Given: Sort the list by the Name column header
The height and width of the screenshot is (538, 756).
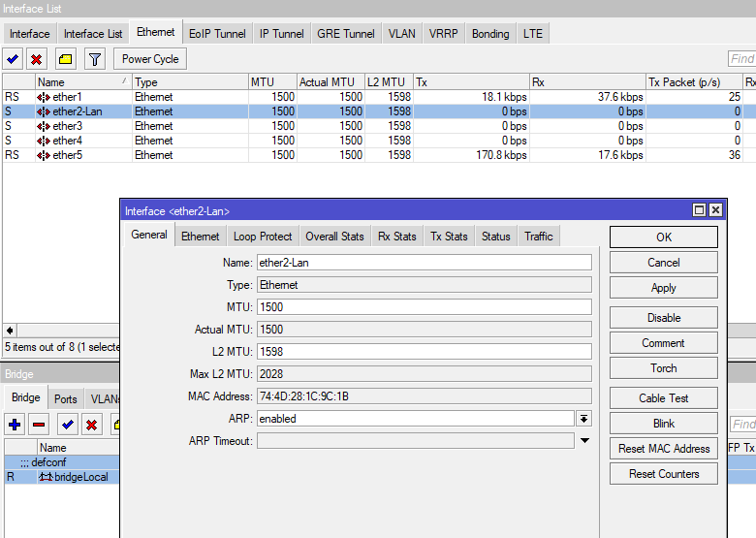Looking at the screenshot, I should 82,82.
